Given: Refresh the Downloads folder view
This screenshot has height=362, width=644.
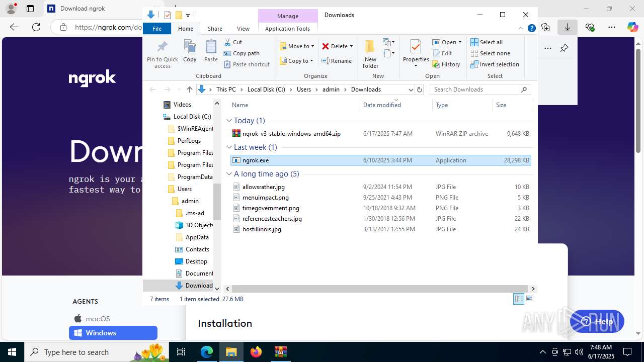Looking at the screenshot, I should [420, 89].
